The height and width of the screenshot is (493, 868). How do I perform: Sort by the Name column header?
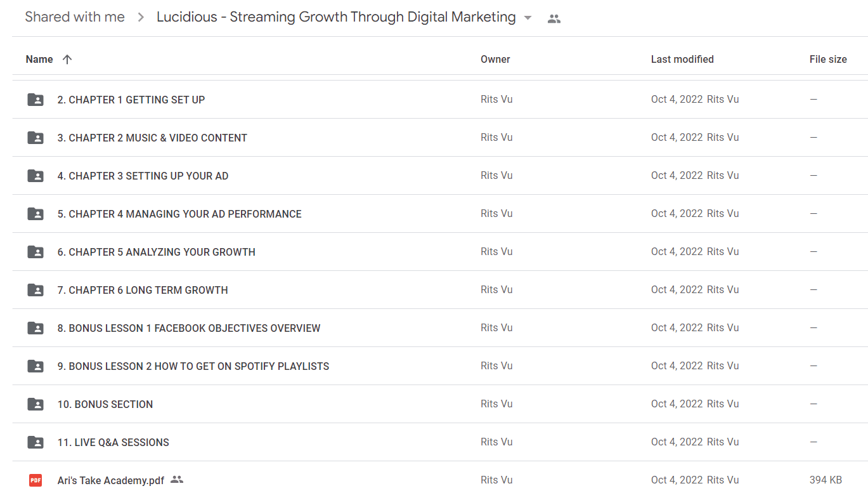(x=39, y=59)
